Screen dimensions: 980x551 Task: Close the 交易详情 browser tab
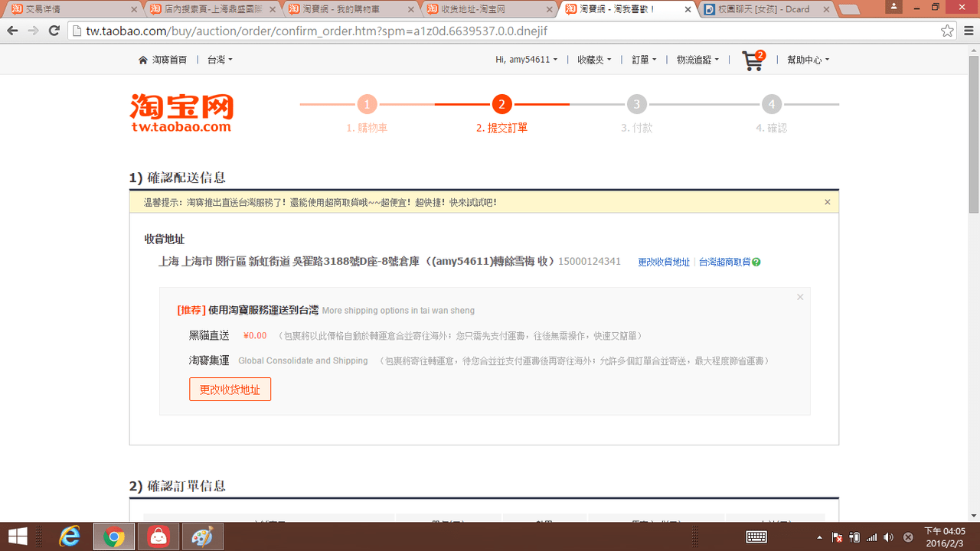tap(134, 10)
